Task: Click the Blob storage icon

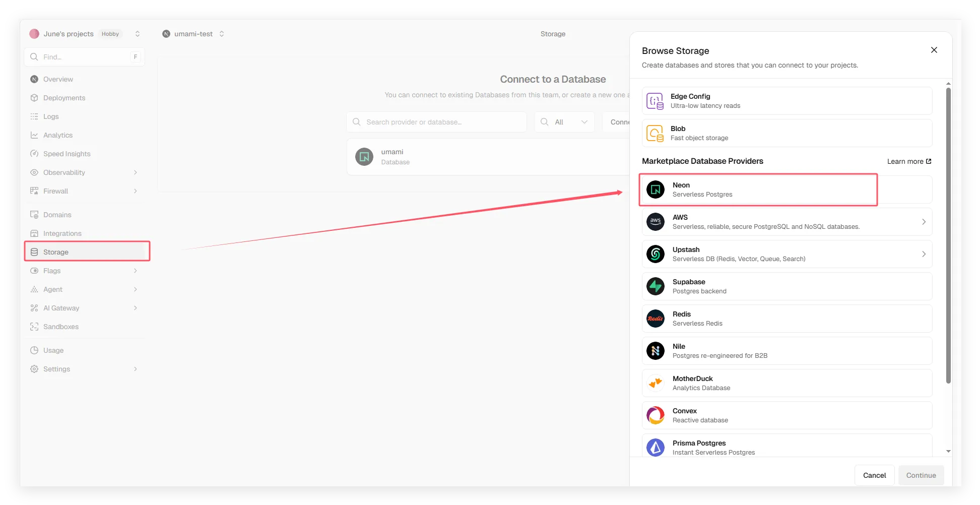Action: tap(655, 133)
